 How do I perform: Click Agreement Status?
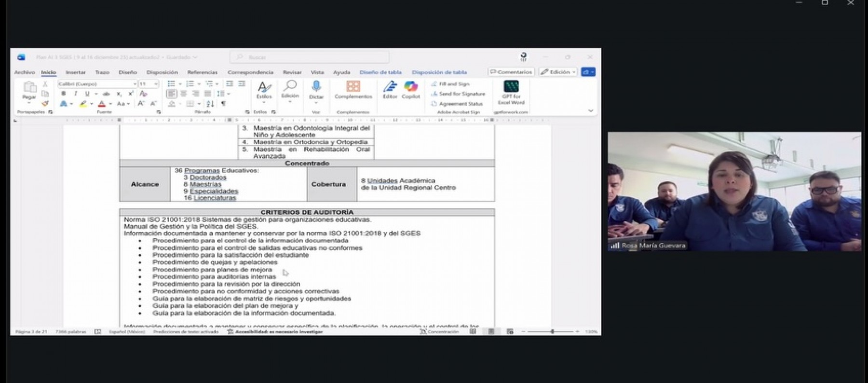click(457, 104)
